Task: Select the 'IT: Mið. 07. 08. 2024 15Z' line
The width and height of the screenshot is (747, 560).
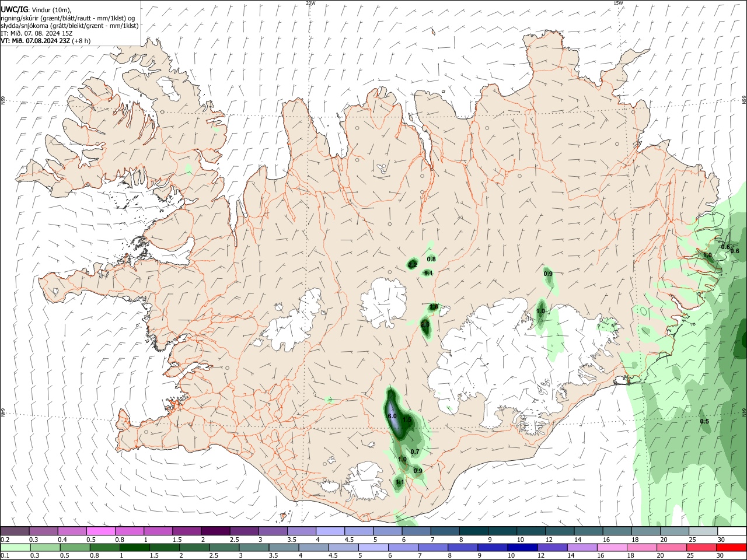Action: (x=38, y=33)
